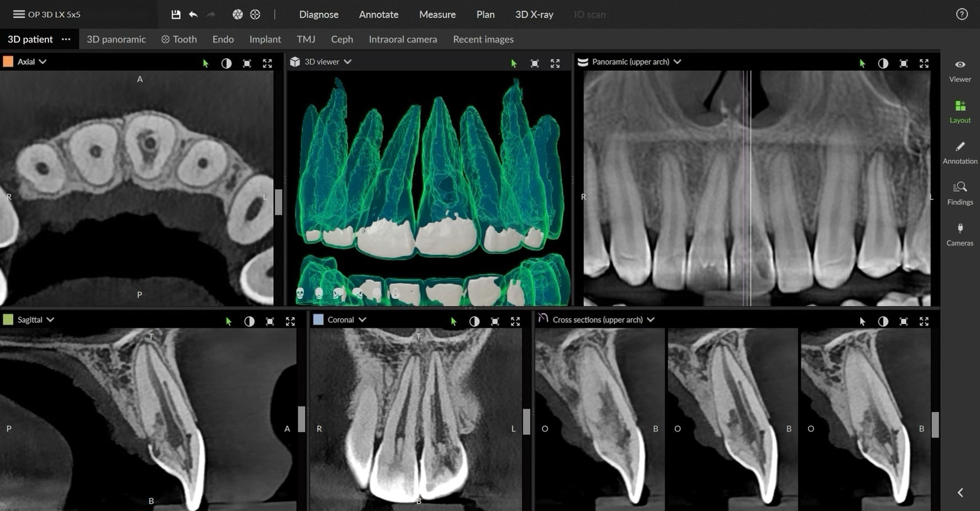The image size is (980, 511).
Task: Toggle Viewer eye icon in sidebar
Action: click(x=960, y=70)
